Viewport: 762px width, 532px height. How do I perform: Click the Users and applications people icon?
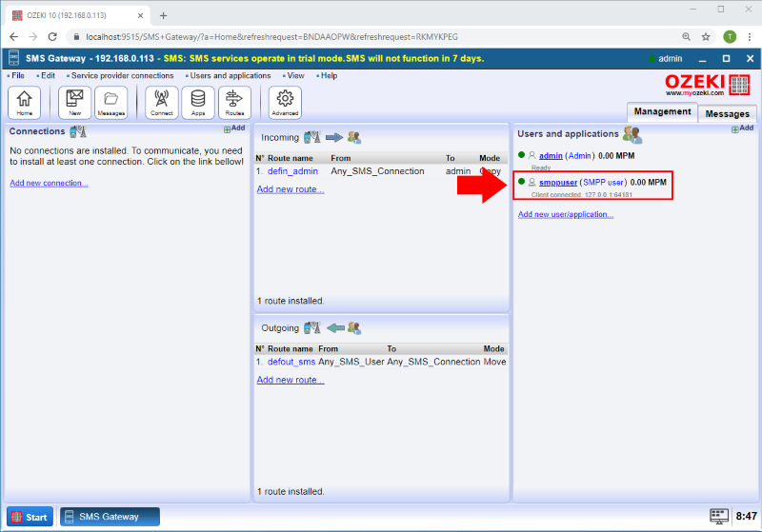pyautogui.click(x=632, y=134)
